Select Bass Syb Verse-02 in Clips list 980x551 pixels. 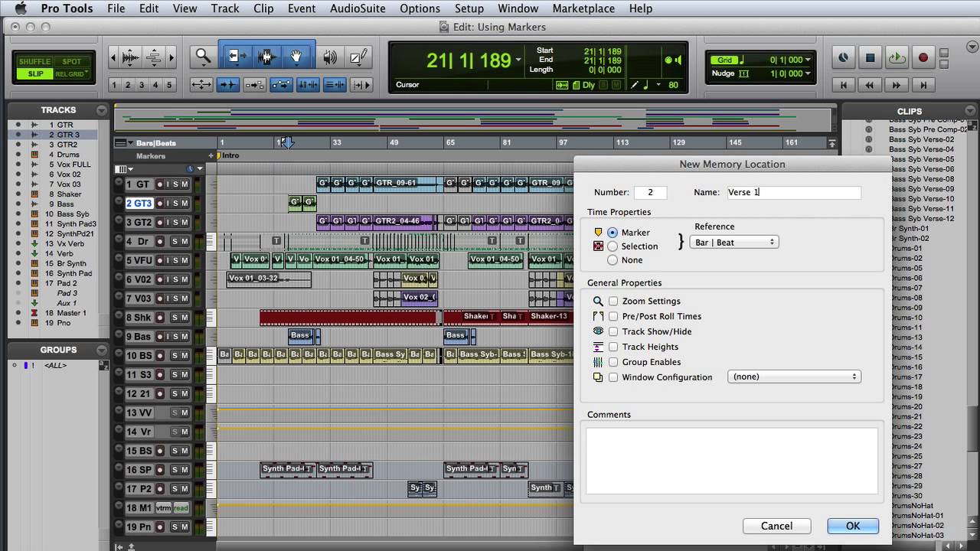921,139
